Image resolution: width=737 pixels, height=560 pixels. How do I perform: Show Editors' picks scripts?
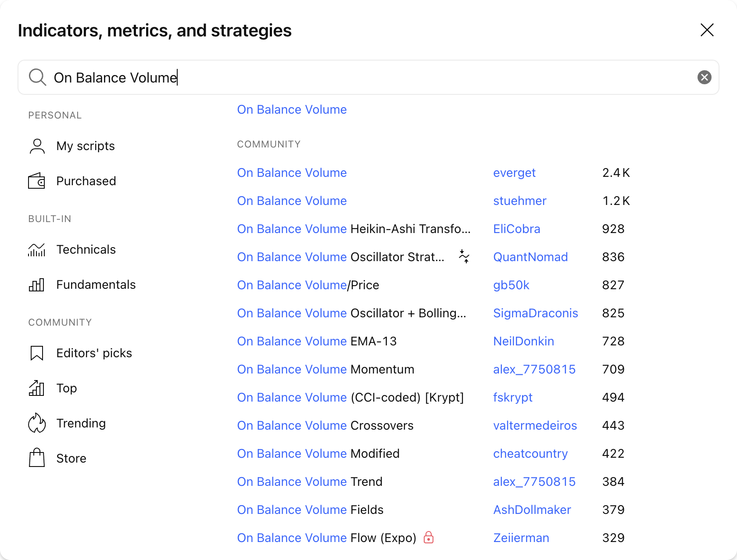click(x=94, y=353)
